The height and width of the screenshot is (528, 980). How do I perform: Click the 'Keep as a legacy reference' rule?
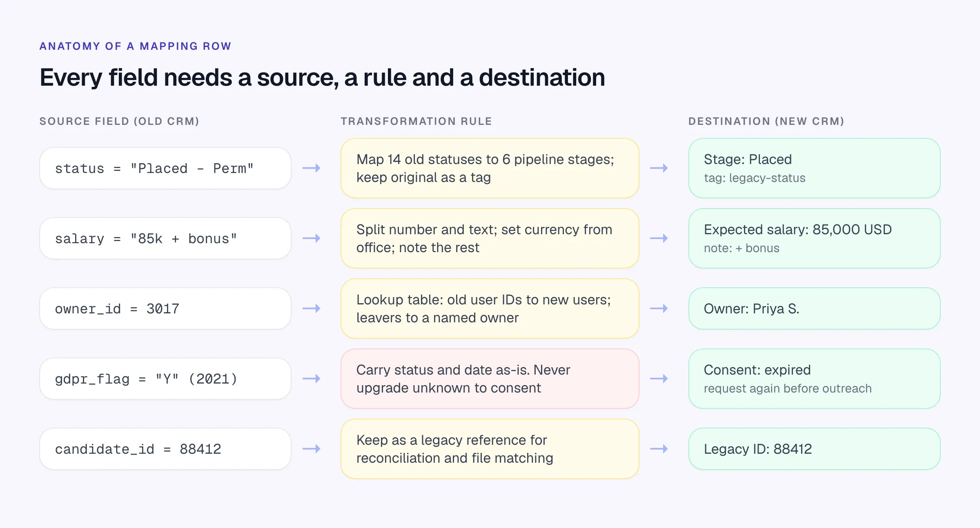tap(490, 449)
